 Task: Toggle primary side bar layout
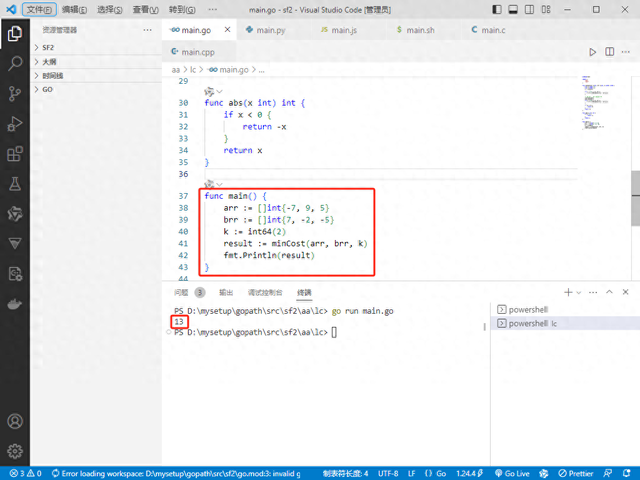[x=497, y=9]
